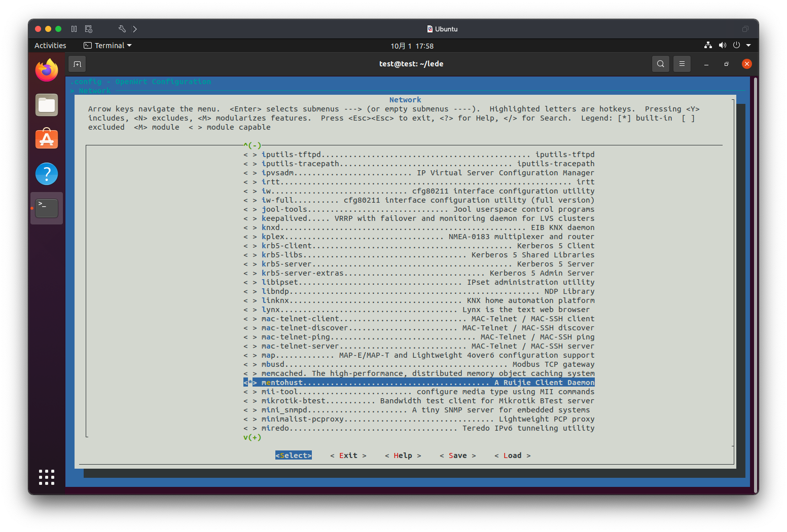Select the mini_snmpd row
Image resolution: width=787 pixels, height=532 pixels.
(417, 410)
